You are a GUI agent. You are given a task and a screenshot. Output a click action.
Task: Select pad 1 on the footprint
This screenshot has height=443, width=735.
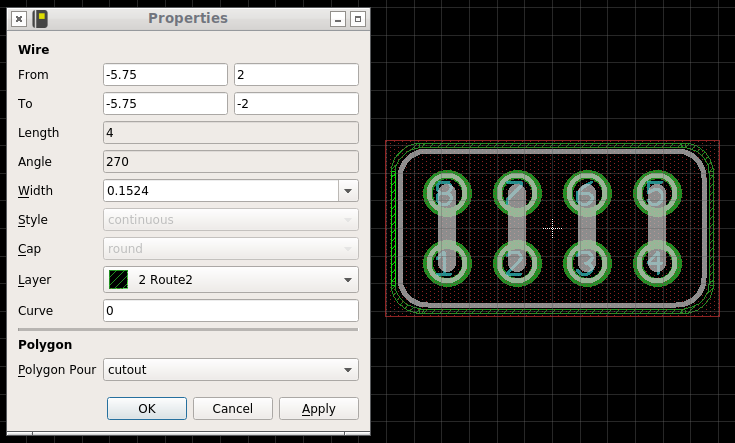(x=447, y=263)
